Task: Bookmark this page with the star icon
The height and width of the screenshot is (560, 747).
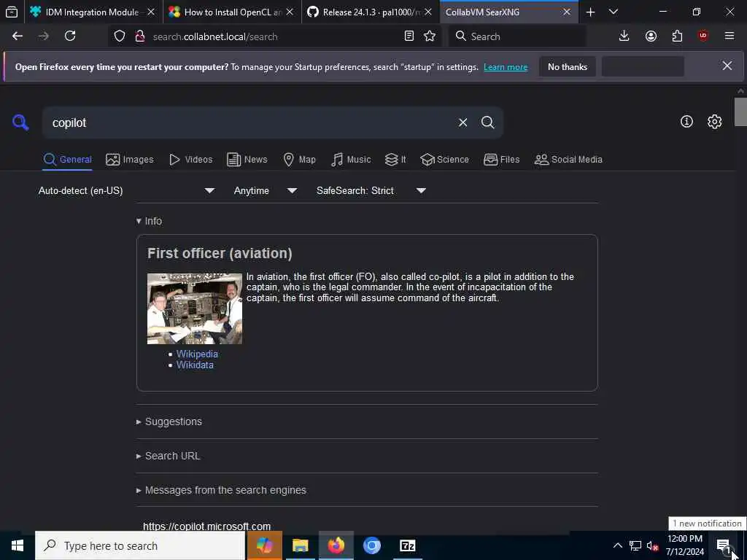Action: click(x=430, y=36)
